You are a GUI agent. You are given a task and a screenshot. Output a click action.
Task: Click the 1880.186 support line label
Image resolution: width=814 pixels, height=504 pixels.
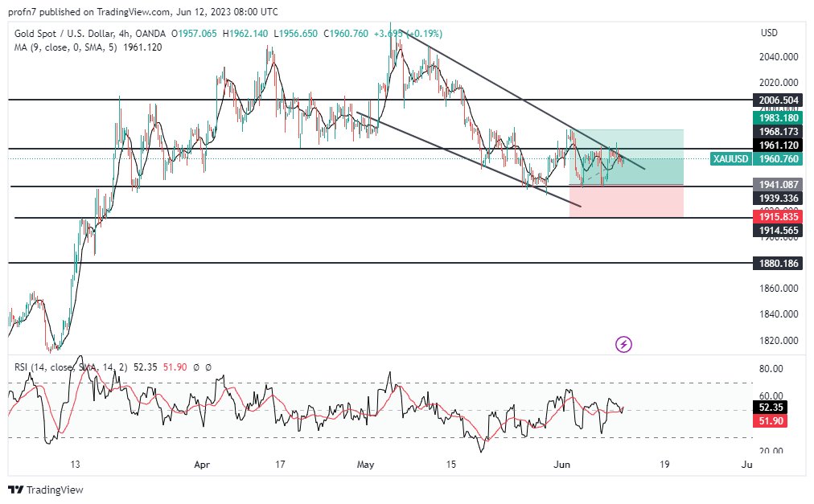pos(778,263)
